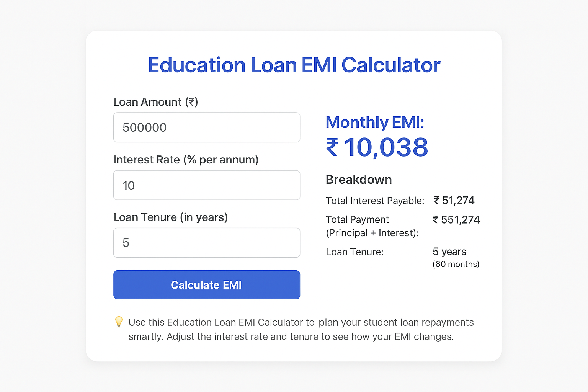Click the Education Loan EMI Calculator heading
The image size is (588, 392).
[294, 65]
